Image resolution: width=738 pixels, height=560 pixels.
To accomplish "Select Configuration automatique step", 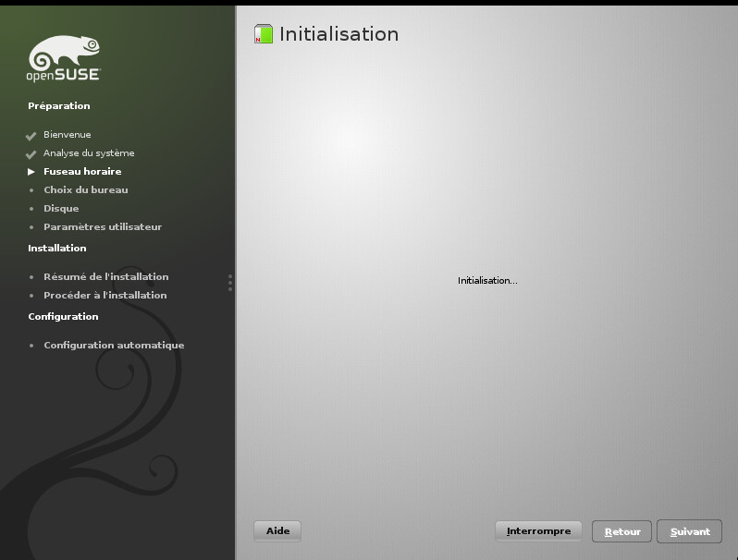I will (114, 346).
